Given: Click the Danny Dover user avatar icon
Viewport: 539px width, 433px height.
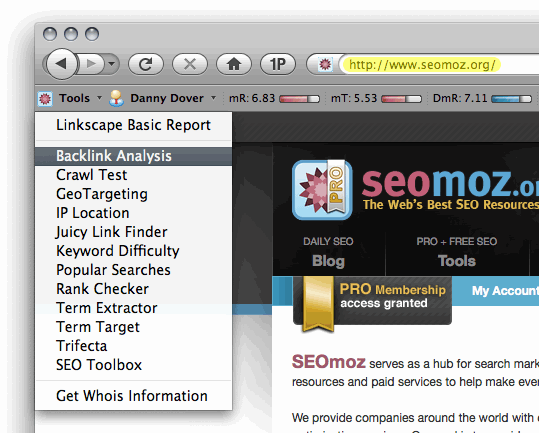Looking at the screenshot, I should [117, 98].
